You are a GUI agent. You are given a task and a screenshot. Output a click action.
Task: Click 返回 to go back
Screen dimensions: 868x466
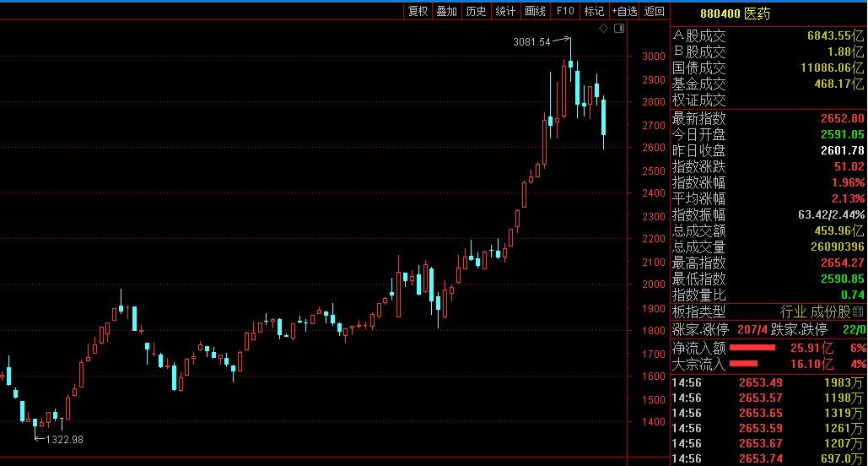click(654, 11)
